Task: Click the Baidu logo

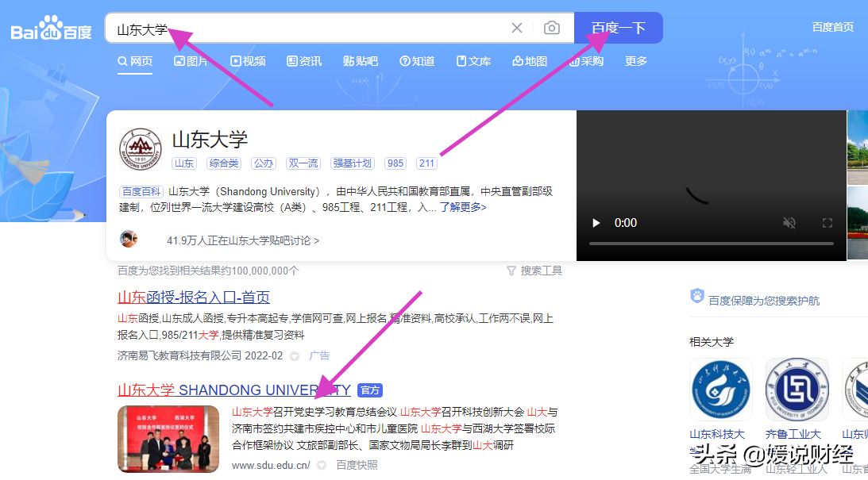Action: (x=51, y=28)
